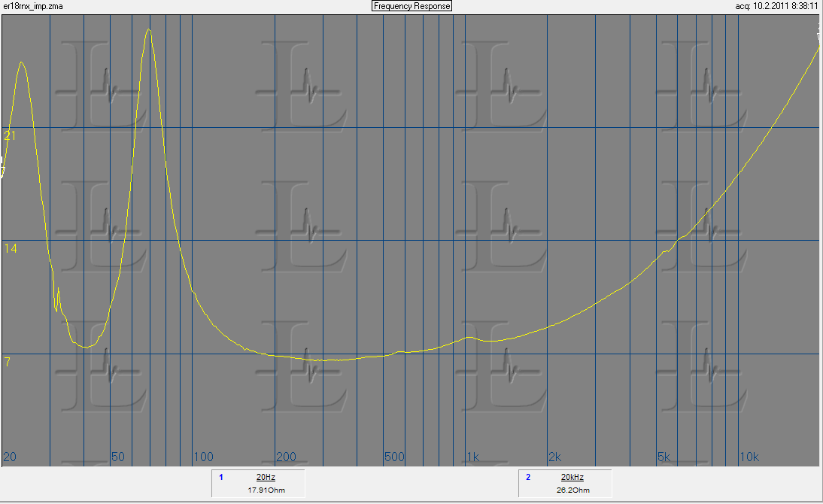823x504 pixels.
Task: Click the underlined 20Hz cursor frequency
Action: 265,477
